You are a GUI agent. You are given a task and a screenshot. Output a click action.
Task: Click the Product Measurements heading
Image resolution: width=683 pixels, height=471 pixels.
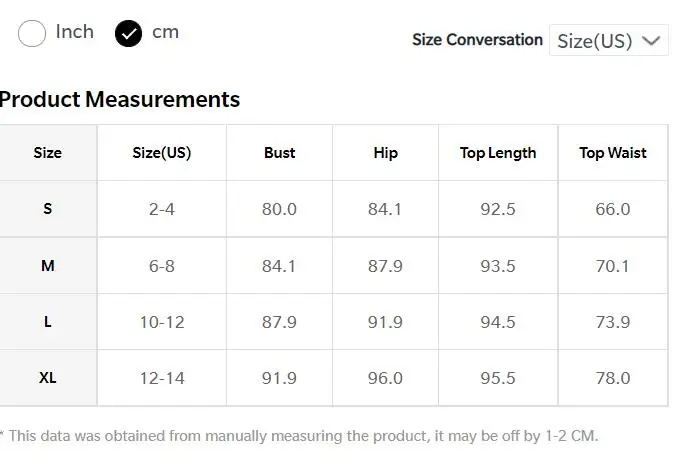(120, 99)
